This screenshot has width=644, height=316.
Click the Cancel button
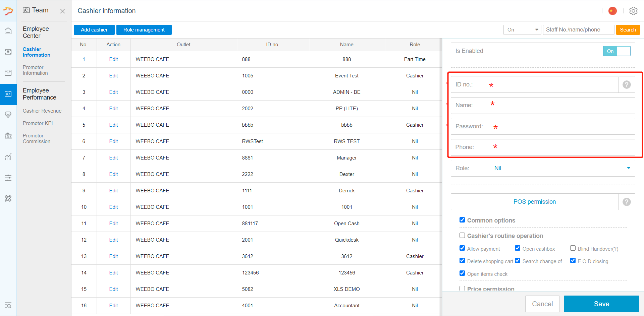click(x=542, y=304)
